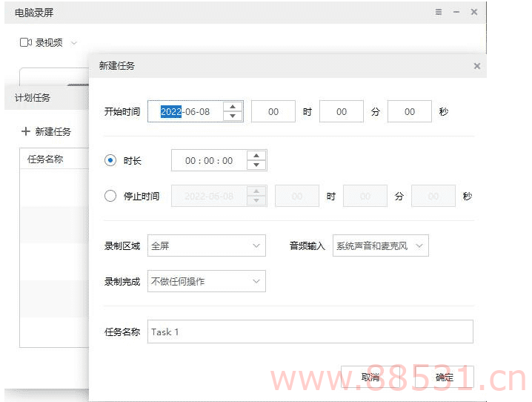Click the start time second field
532x402 pixels.
coord(410,111)
